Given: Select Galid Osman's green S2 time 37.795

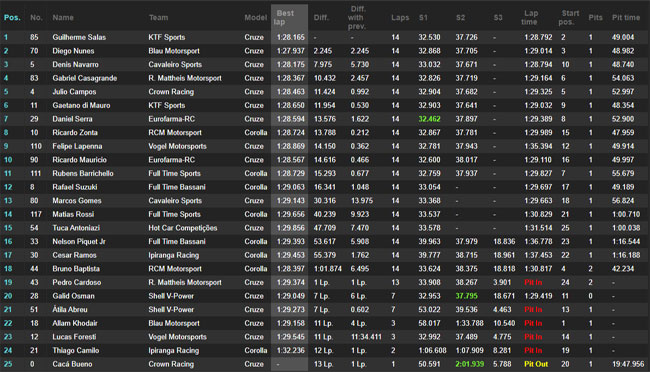Looking at the screenshot, I should 466,296.
